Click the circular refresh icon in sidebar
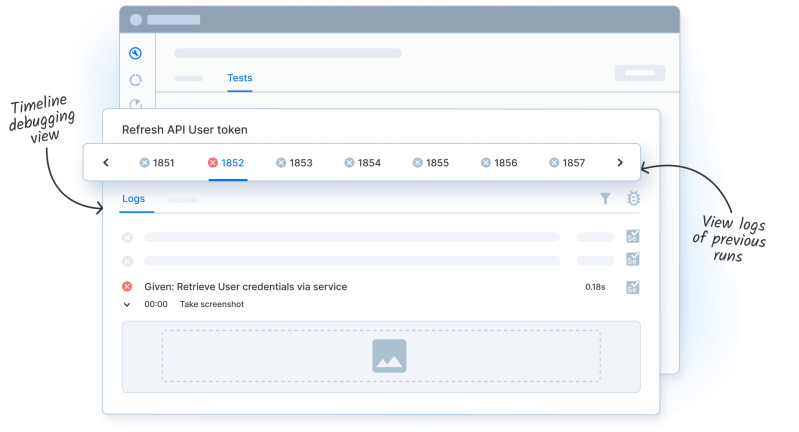 click(135, 80)
